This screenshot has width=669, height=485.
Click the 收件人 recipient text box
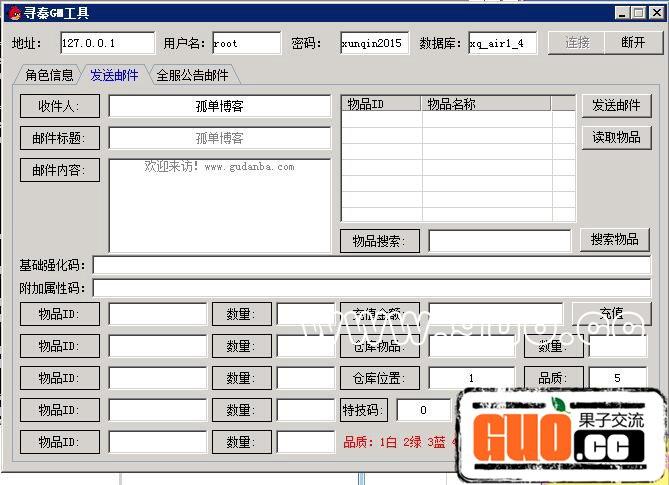tap(219, 106)
